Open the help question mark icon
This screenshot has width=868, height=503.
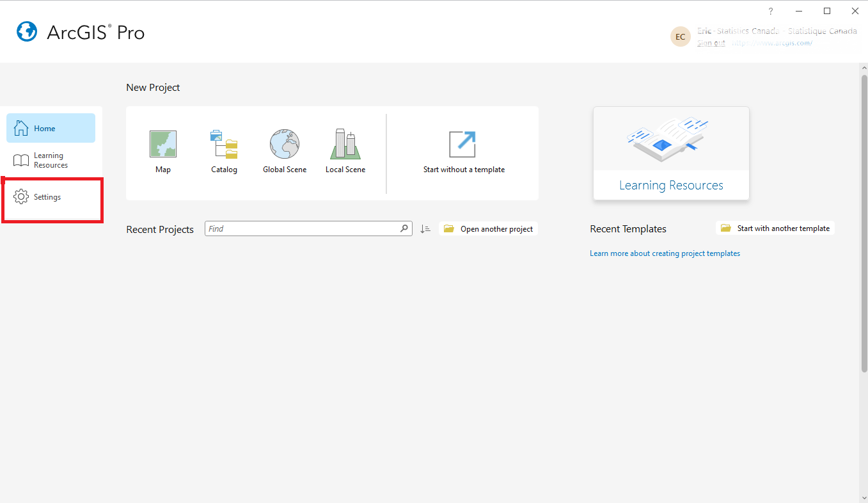771,11
